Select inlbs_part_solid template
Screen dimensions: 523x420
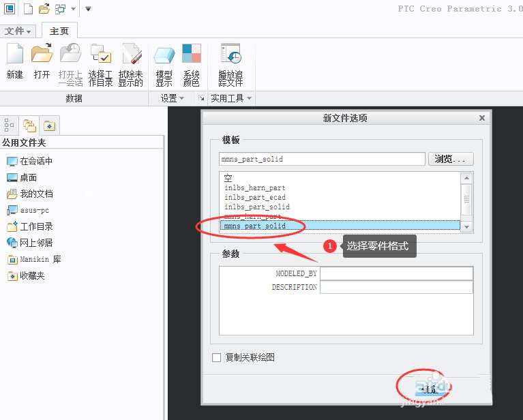pyautogui.click(x=257, y=207)
